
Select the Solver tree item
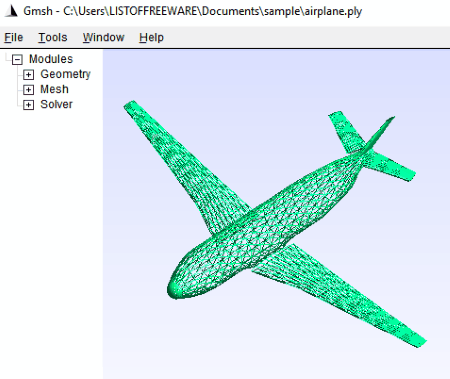coord(56,104)
